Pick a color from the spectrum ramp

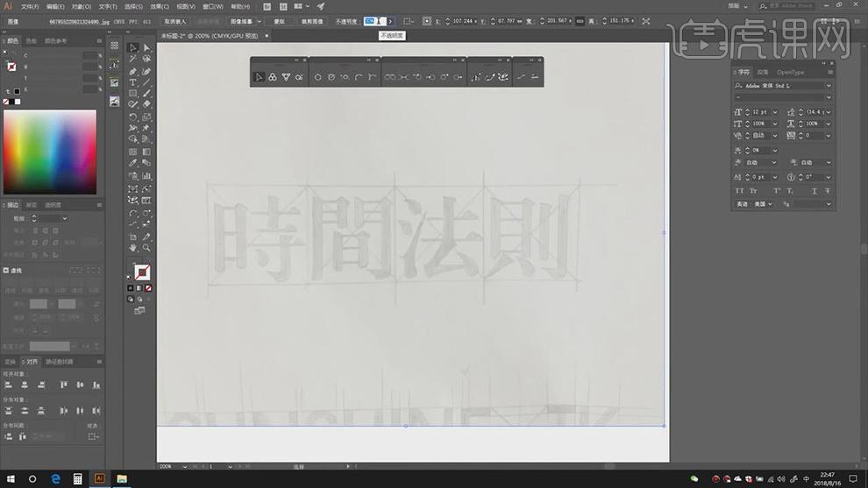(50, 152)
